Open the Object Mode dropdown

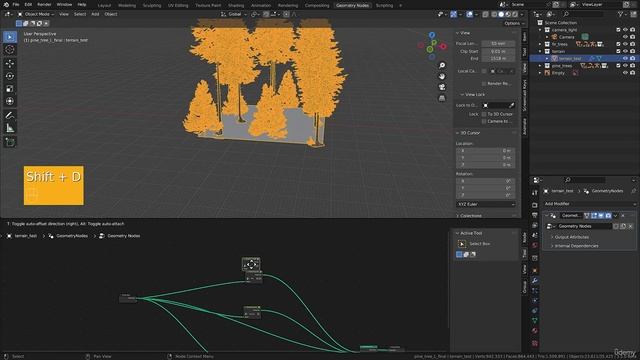(x=36, y=14)
